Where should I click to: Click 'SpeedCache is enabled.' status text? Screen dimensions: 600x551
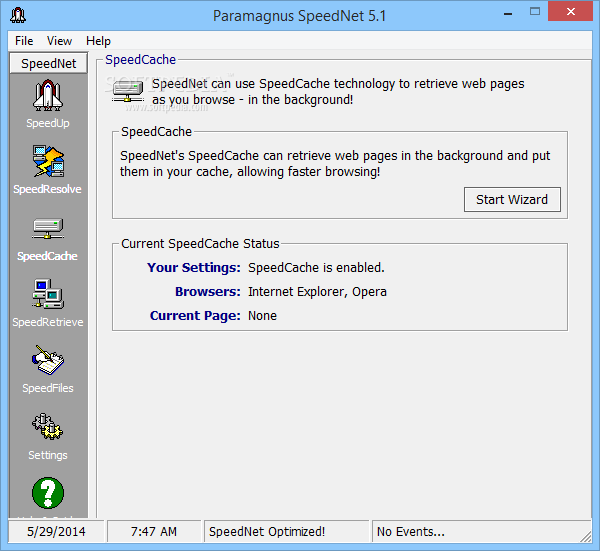[316, 267]
